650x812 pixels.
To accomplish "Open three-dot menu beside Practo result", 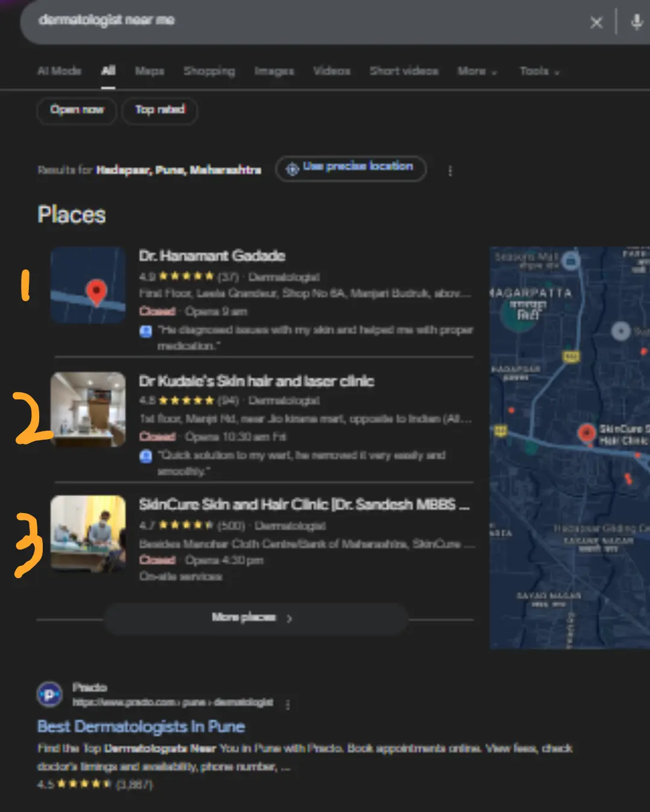I will [288, 704].
